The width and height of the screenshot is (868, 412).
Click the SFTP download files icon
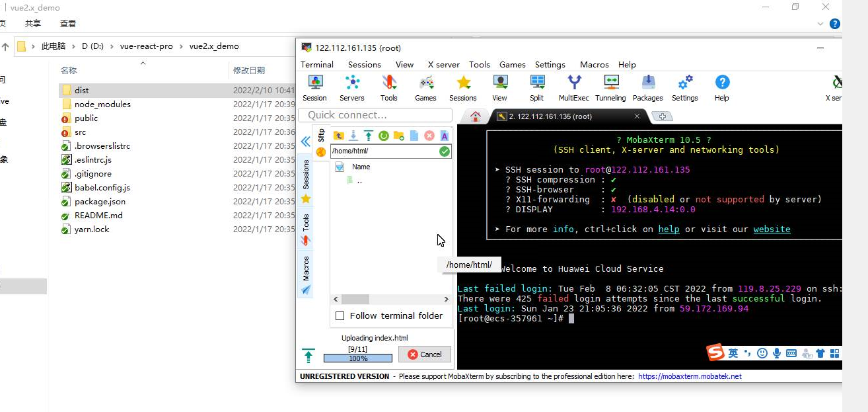[x=353, y=136]
